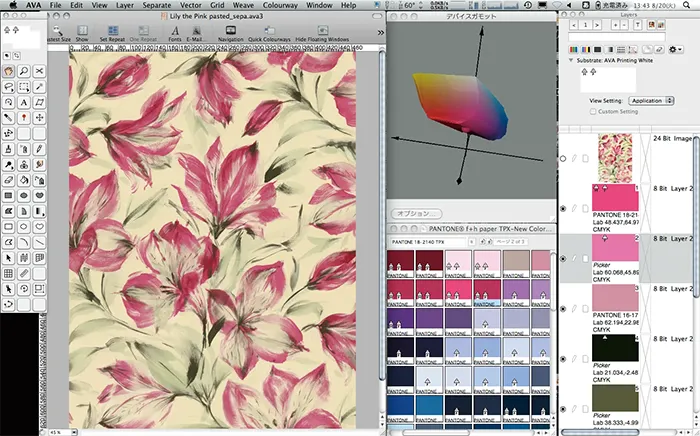The height and width of the screenshot is (436, 700).
Task: Open the Fonts toolbar item
Action: point(174,32)
